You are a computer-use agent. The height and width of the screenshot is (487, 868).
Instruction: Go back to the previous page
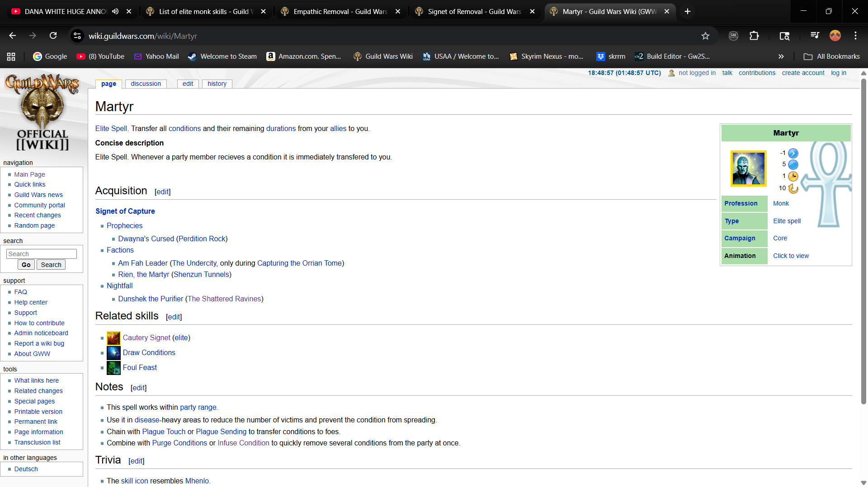coord(13,36)
